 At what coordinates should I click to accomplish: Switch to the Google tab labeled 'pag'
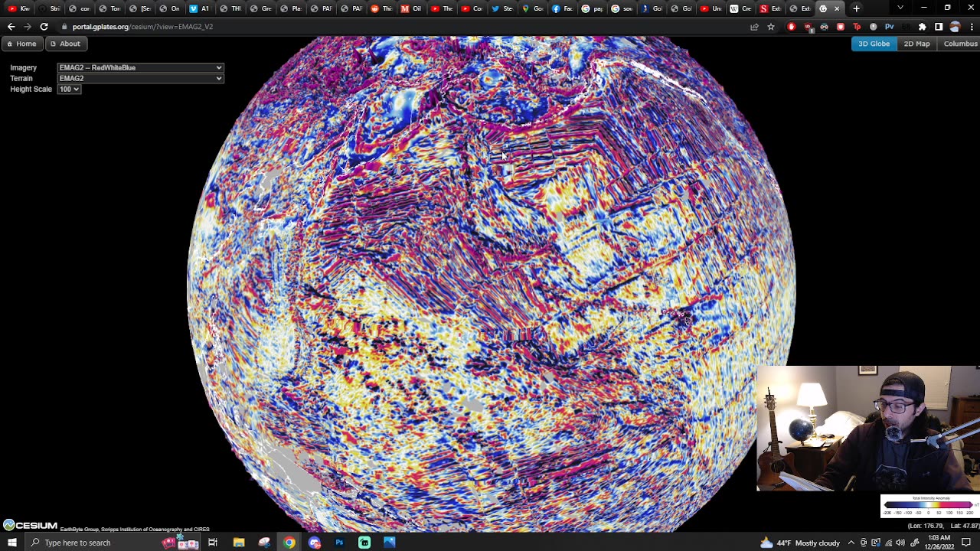point(591,8)
